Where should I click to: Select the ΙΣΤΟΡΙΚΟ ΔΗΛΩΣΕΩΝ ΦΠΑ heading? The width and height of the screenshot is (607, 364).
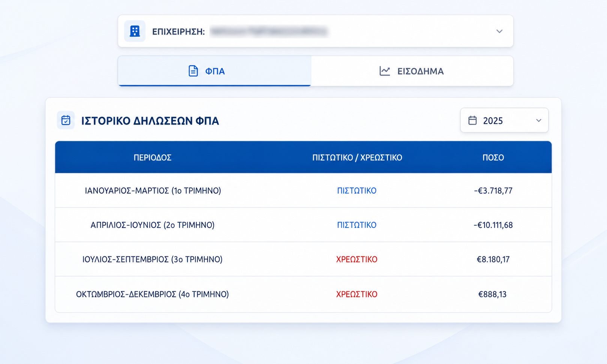point(150,121)
